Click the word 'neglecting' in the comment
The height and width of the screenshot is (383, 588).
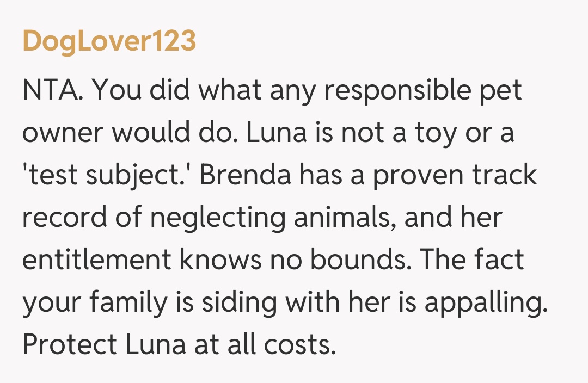[x=217, y=218]
